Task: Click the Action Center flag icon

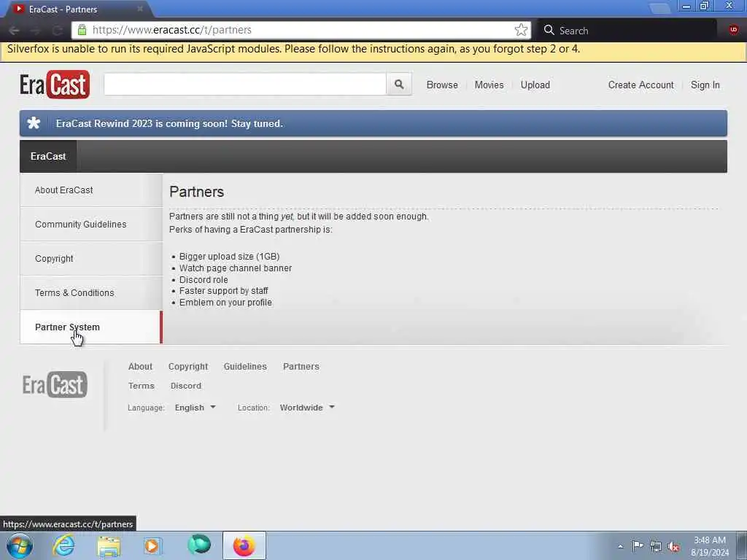Action: click(638, 545)
